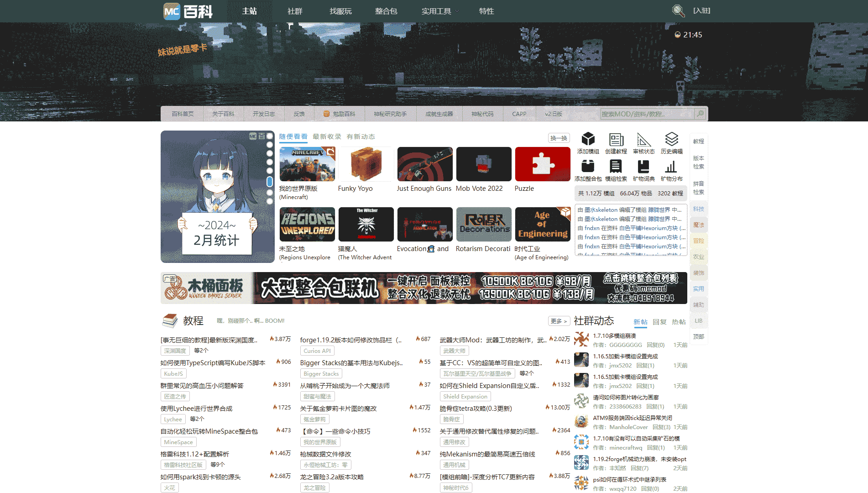This screenshot has height=493, width=868.
Task: Switch to the 最新收录 tab
Action: 327,136
